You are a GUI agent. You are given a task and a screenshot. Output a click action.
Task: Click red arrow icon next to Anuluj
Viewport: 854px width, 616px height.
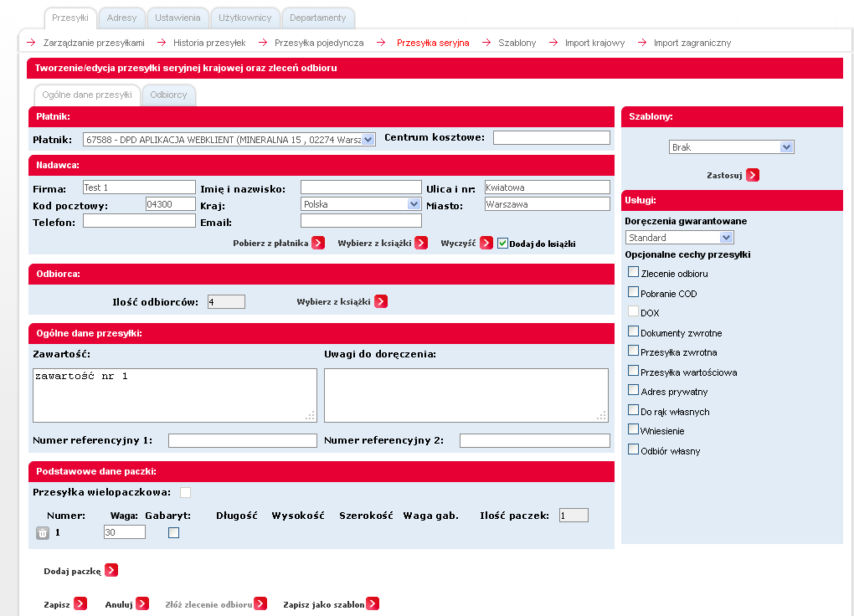coord(142,603)
